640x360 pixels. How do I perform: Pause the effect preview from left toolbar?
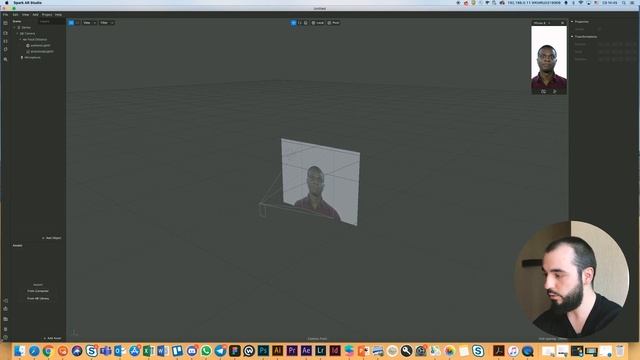tap(5, 41)
